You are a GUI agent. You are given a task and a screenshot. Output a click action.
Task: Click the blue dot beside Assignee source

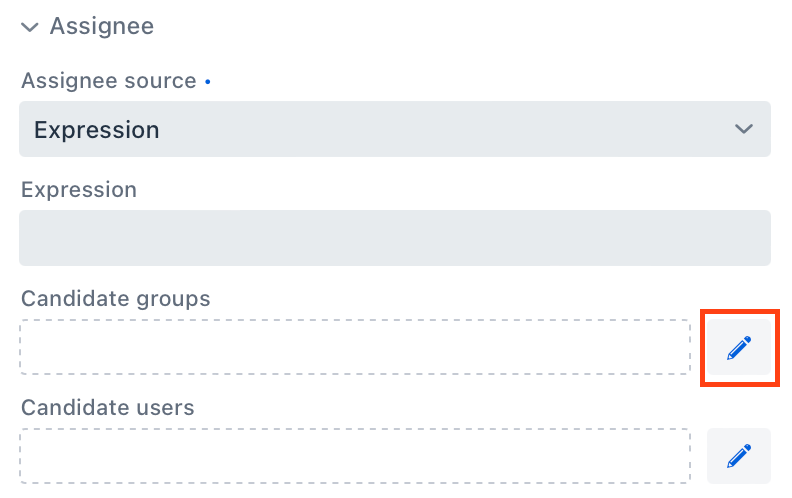[207, 82]
